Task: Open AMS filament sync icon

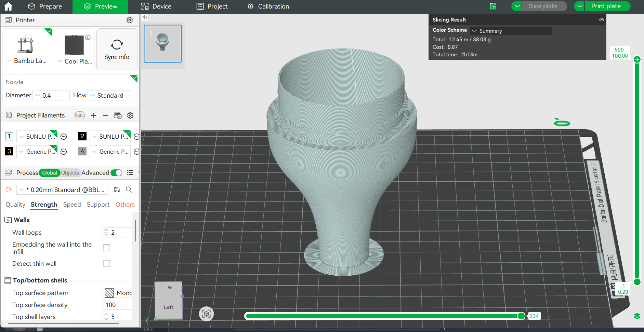Action: coord(118,115)
